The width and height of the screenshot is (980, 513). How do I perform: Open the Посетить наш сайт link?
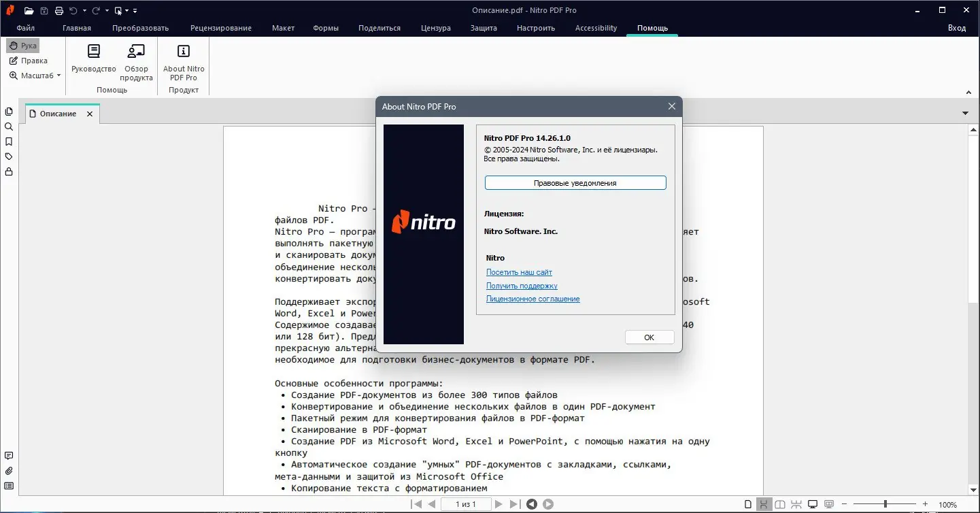point(519,272)
